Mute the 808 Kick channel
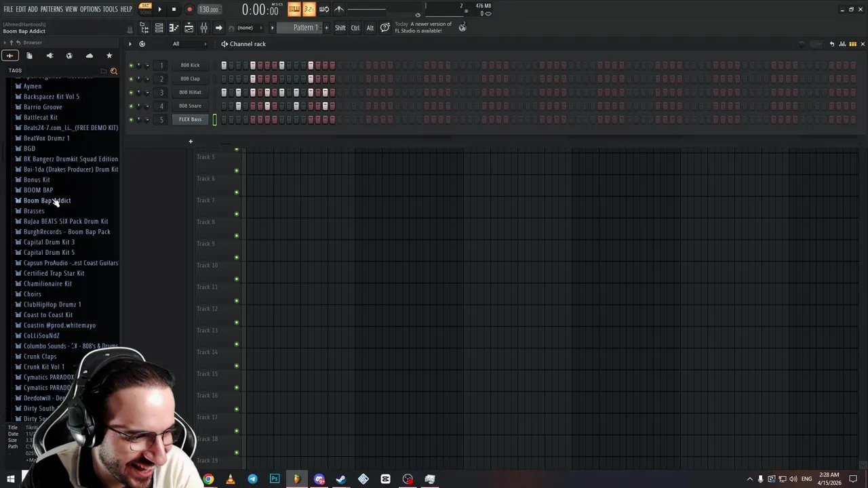 click(131, 65)
